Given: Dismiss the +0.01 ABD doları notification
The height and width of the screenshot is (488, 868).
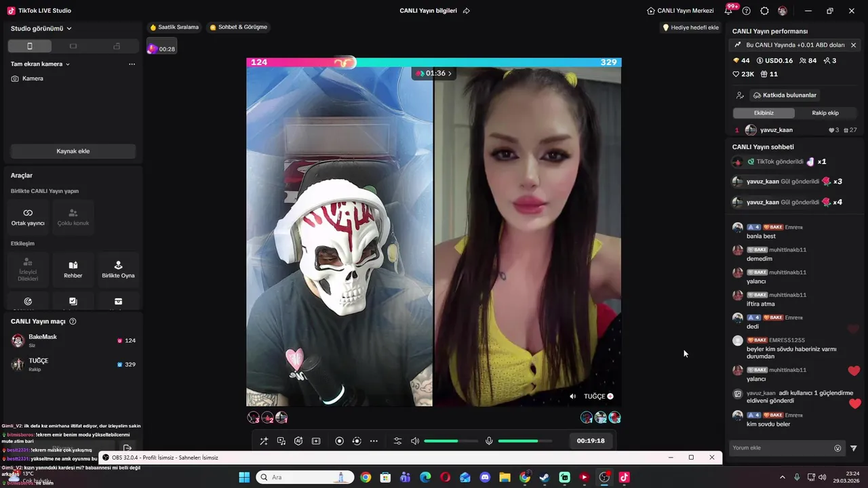Looking at the screenshot, I should [x=853, y=45].
